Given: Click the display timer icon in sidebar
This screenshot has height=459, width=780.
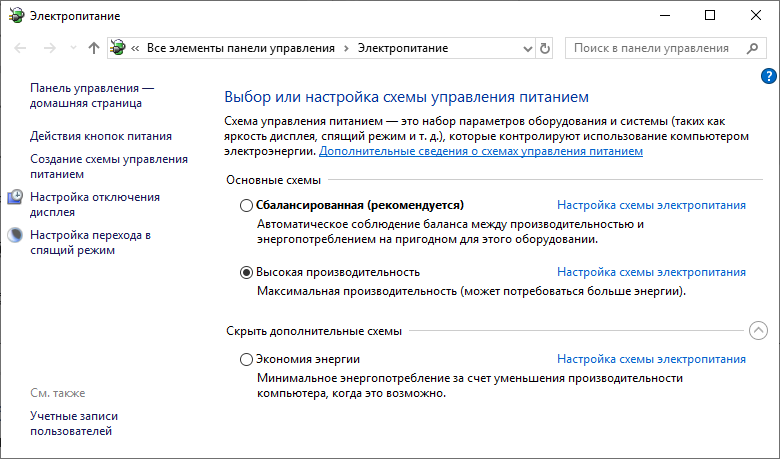Looking at the screenshot, I should [15, 197].
